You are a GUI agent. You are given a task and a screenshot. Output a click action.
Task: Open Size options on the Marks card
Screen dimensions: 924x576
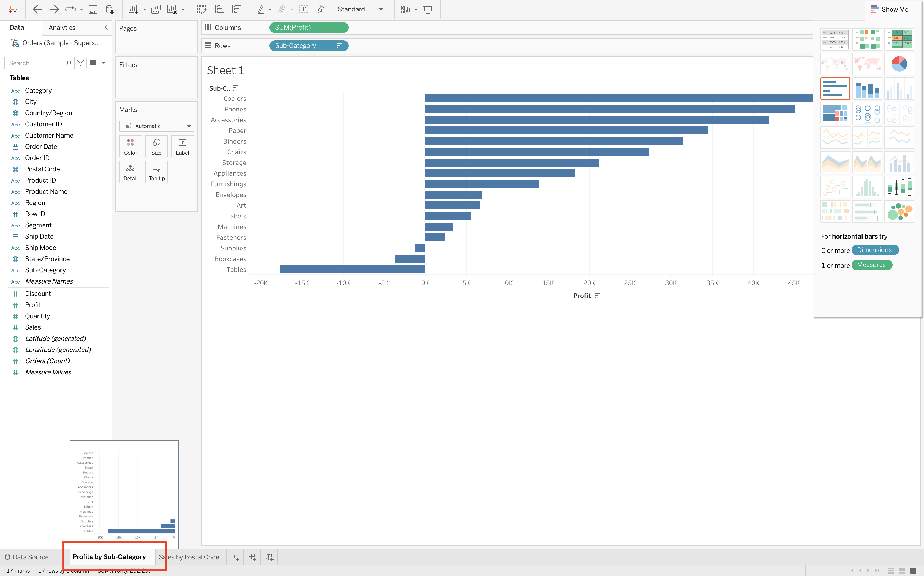156,146
